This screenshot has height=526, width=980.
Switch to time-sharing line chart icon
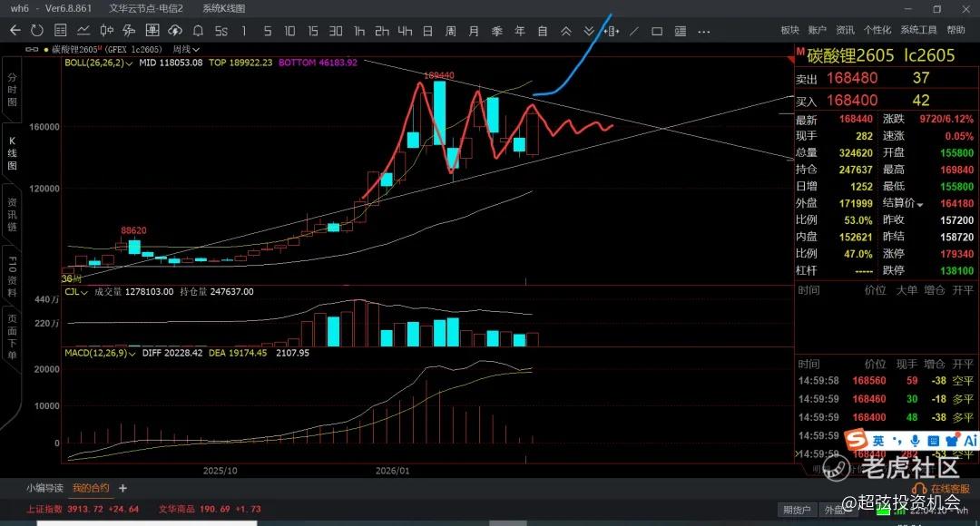(83, 31)
